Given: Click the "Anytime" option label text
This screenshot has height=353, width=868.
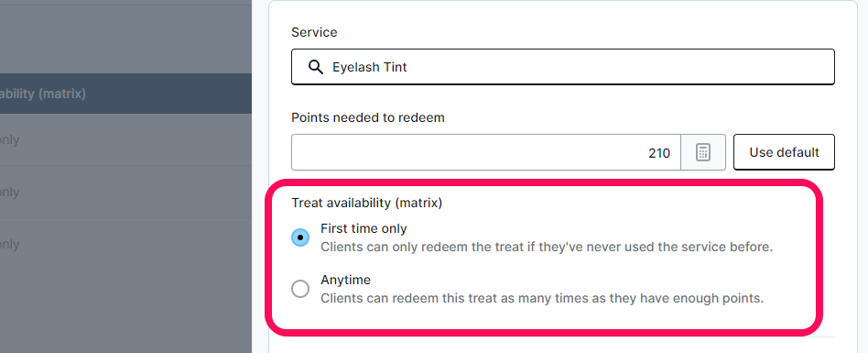Looking at the screenshot, I should [x=345, y=280].
